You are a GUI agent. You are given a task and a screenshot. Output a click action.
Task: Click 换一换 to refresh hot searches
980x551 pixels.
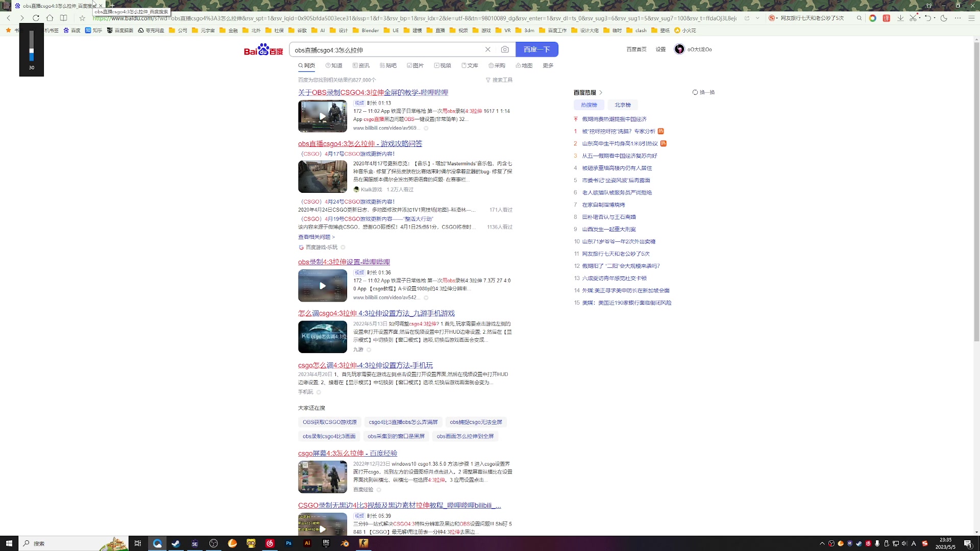coord(703,92)
